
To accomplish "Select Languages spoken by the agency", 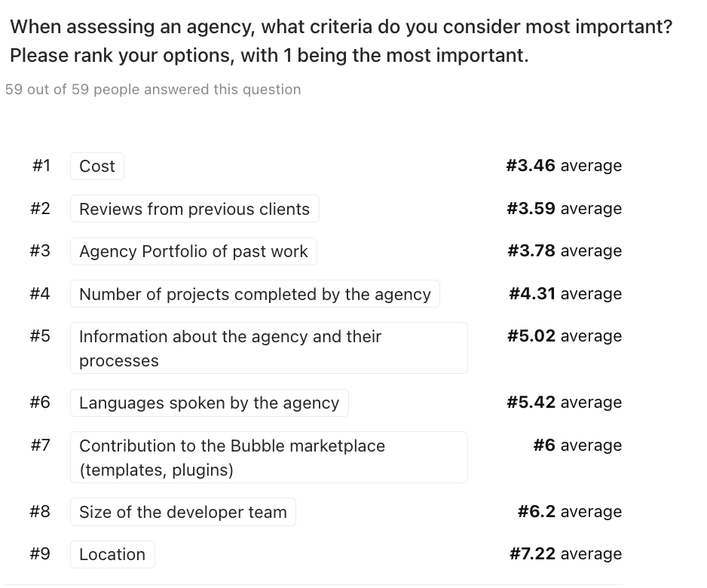I will [x=210, y=403].
